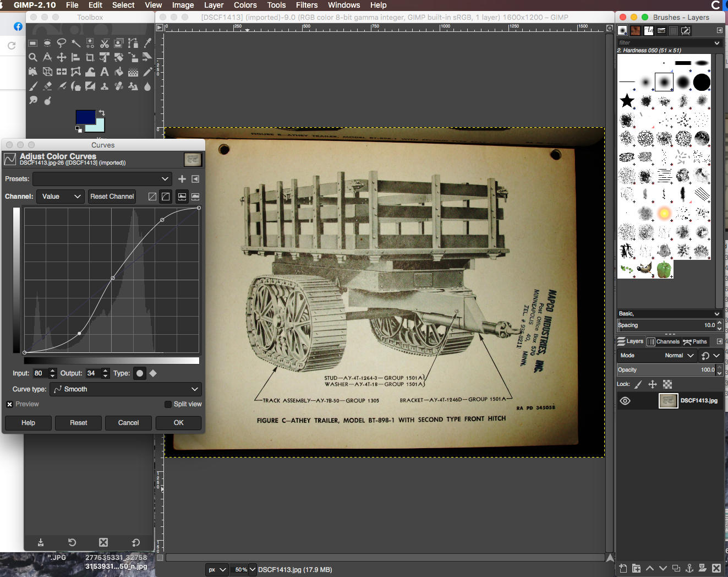Screen dimensions: 728x577
Task: Open the Filters menu
Action: pos(306,5)
